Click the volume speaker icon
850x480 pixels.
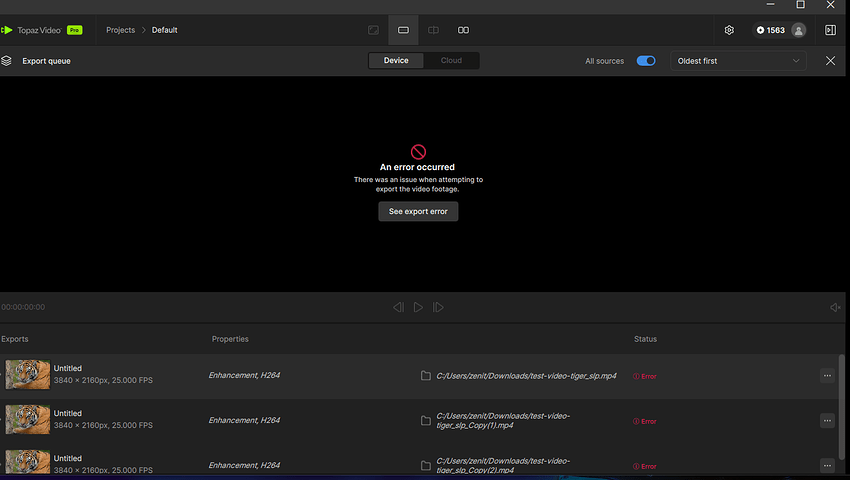tap(835, 307)
